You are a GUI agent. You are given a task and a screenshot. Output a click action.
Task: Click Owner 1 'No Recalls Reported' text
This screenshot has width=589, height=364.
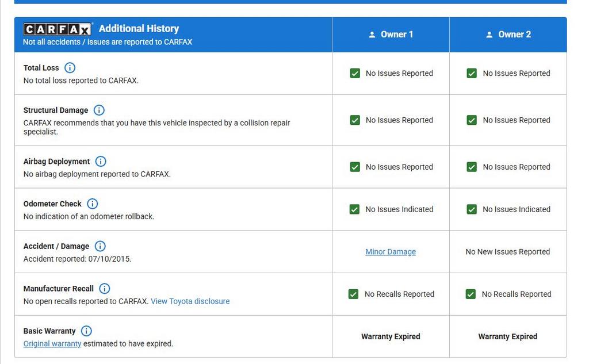pyautogui.click(x=399, y=294)
